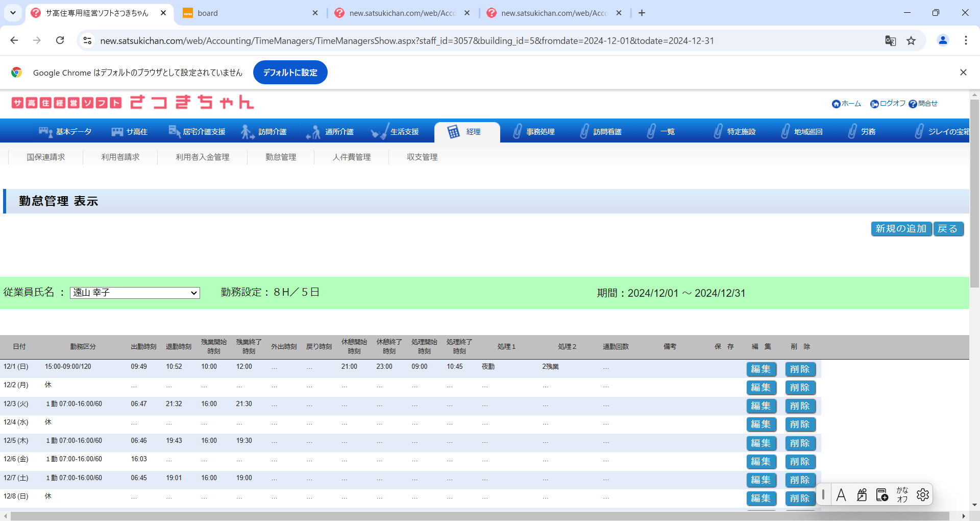Image resolution: width=980 pixels, height=521 pixels.
Task: Toggle the IME input mode A indicator
Action: (841, 494)
